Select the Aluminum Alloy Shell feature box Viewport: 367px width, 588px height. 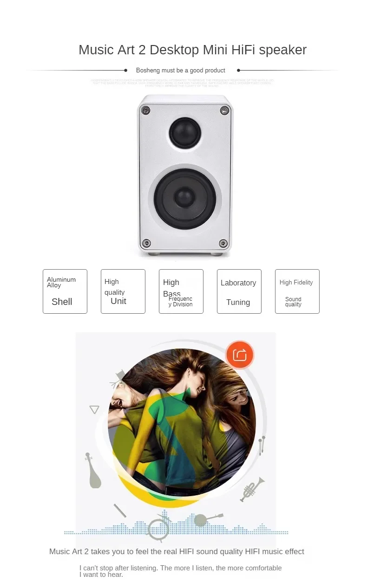[65, 291]
